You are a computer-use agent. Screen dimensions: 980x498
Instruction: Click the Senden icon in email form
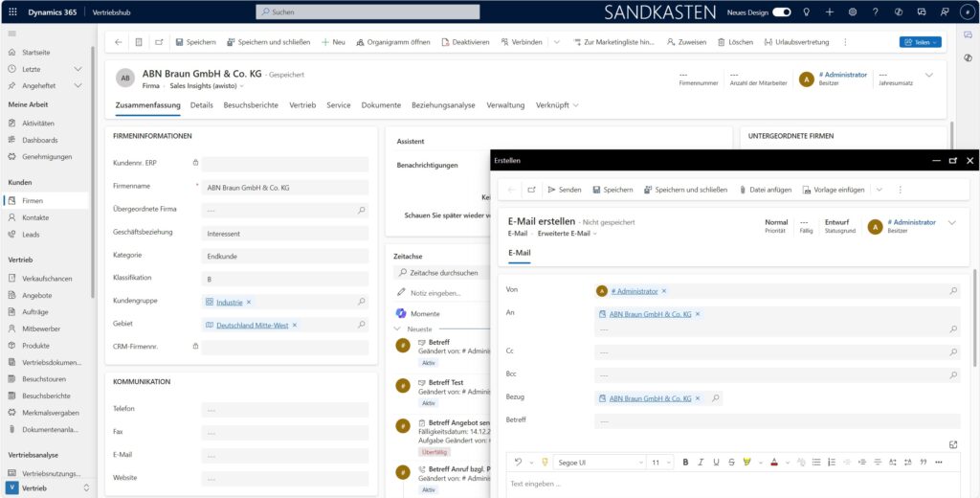[551, 190]
